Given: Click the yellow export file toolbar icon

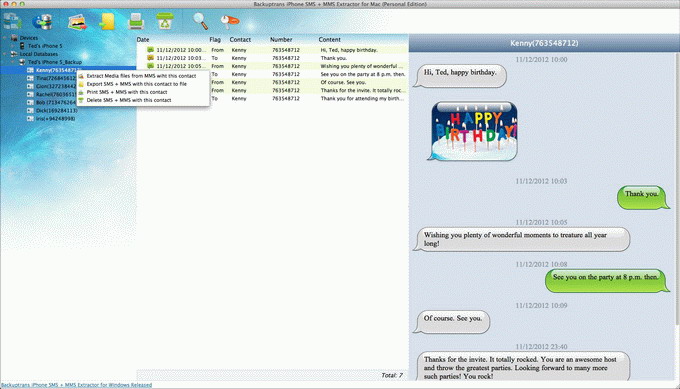Looking at the screenshot, I should pos(107,21).
